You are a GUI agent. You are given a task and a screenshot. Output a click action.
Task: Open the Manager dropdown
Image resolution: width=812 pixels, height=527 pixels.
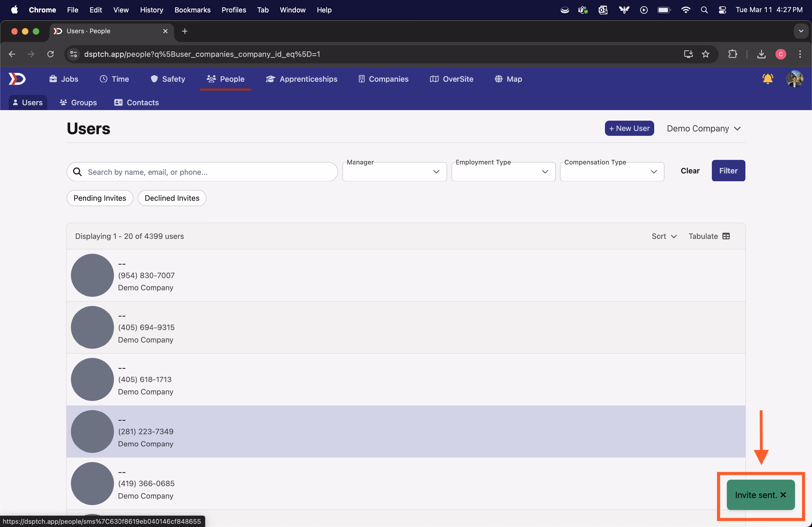pos(394,172)
